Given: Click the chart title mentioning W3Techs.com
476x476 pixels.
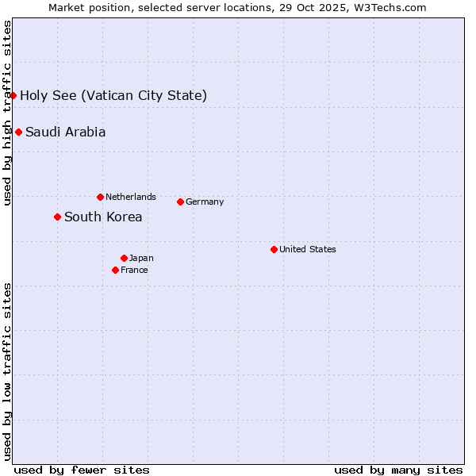Looking at the screenshot, I should 237,8.
